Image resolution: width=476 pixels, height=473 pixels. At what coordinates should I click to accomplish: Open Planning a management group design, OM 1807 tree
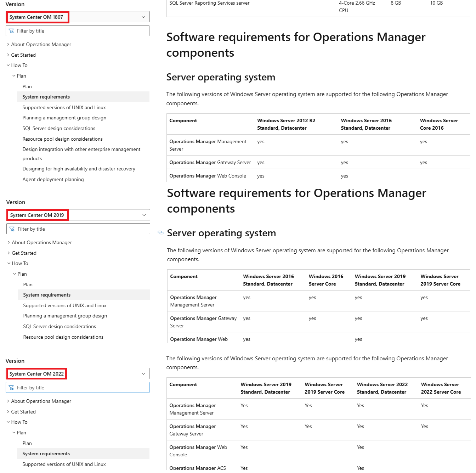64,118
